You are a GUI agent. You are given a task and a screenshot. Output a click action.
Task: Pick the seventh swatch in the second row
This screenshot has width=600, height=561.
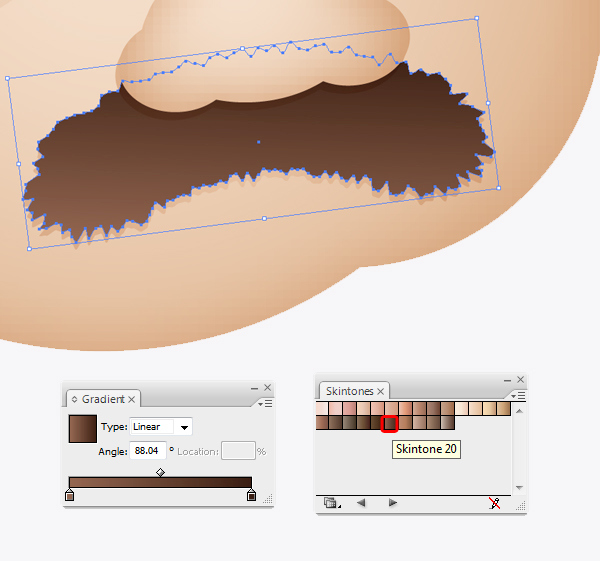(406, 423)
